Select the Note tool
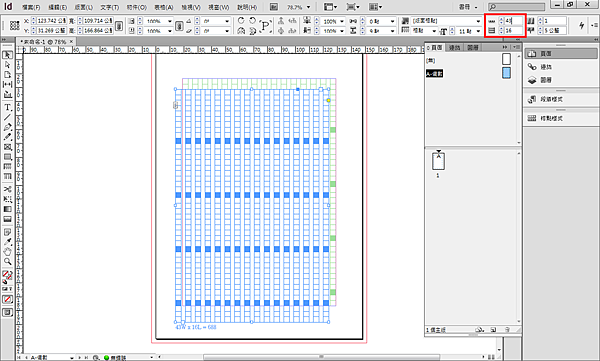The width and height of the screenshot is (600, 361). coord(7,232)
